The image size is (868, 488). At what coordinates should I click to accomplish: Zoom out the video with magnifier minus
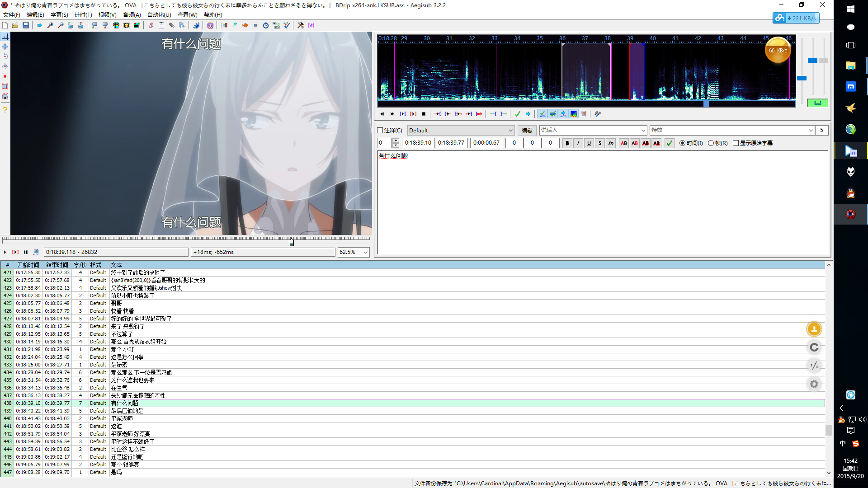tap(60, 25)
